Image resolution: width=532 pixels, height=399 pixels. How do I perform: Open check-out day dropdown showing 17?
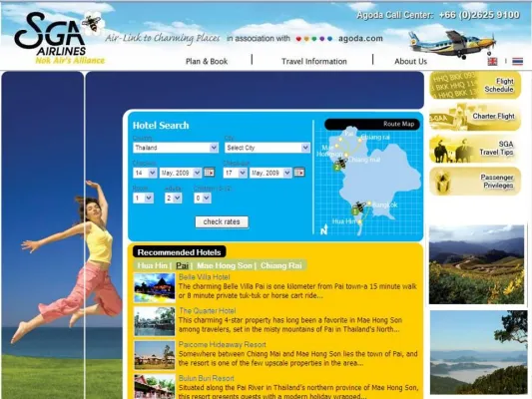(x=236, y=173)
